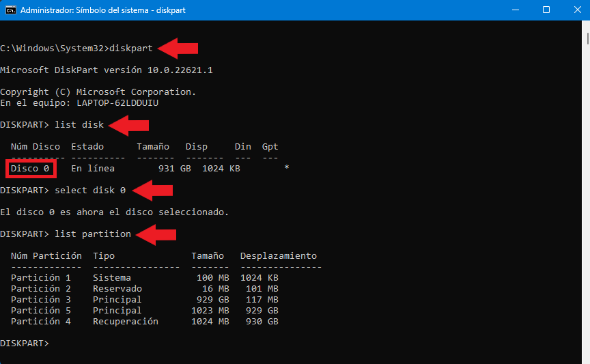Click the '117 MB' offset value
The image size is (590, 364).
(x=262, y=299)
